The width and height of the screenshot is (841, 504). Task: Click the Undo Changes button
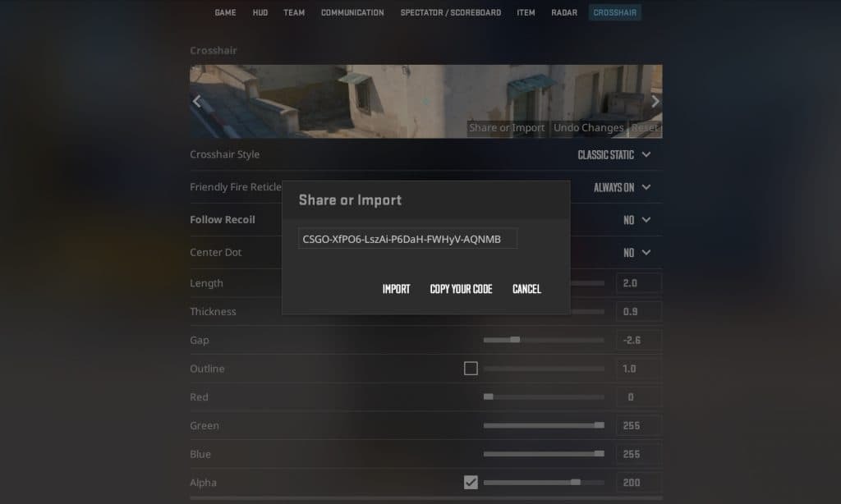click(x=589, y=128)
